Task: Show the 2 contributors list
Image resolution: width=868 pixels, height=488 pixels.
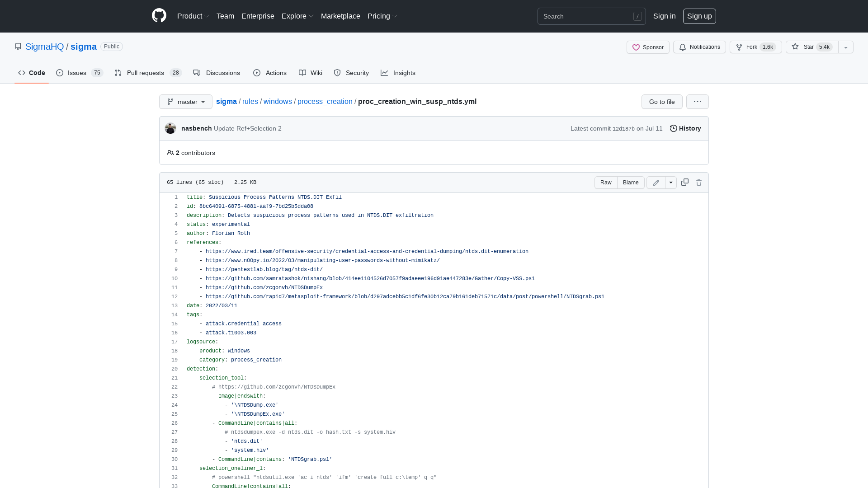Action: (191, 153)
